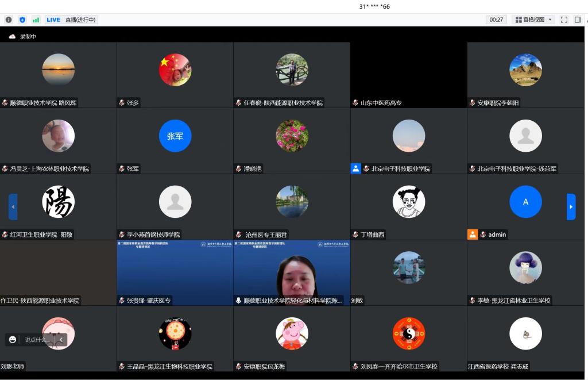This screenshot has width=588, height=380.
Task: Click the meeting timer 00:27
Action: point(496,20)
